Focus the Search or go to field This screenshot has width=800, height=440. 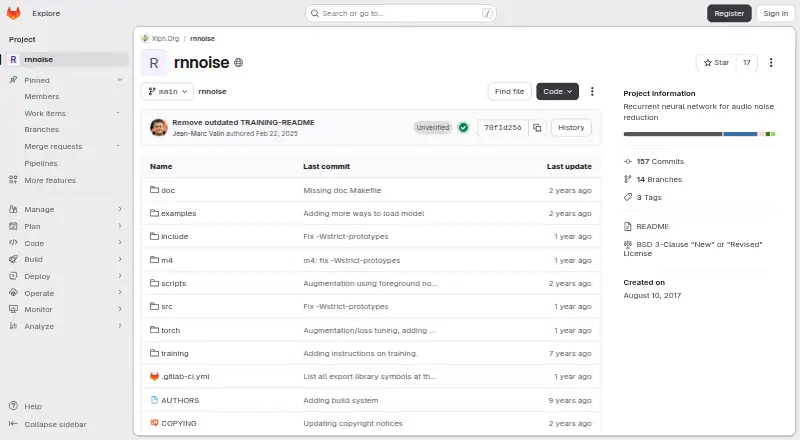pos(401,13)
